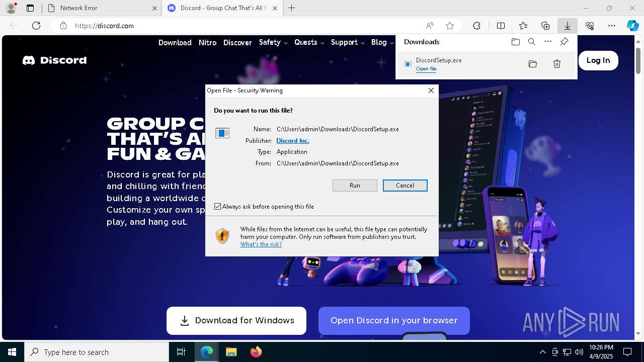Click the browser refresh icon
The height and width of the screenshot is (362, 644).
36,26
